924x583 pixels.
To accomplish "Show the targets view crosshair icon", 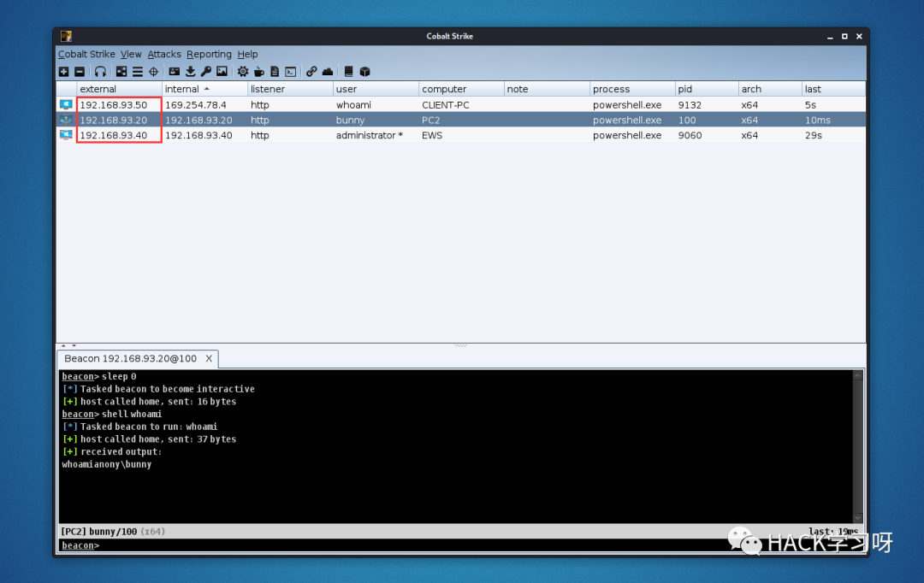I will point(153,72).
